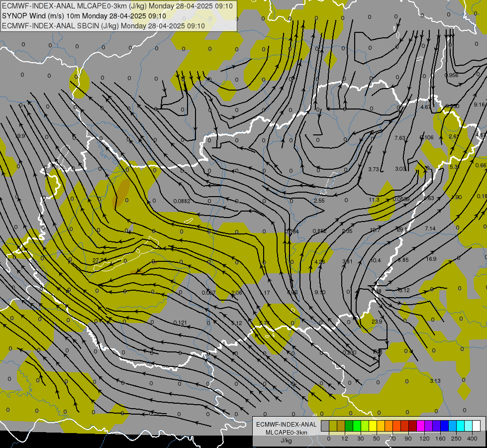Viewport: 487px width, 448px height.
Task: Click the map value 19.9
Action: tap(20, 136)
